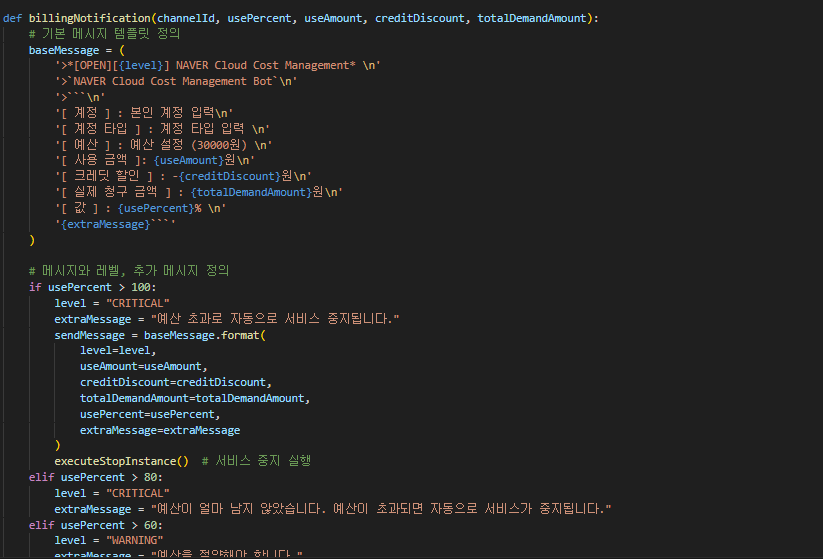Click the function name billingNotification
The height and width of the screenshot is (559, 823).
tap(89, 18)
